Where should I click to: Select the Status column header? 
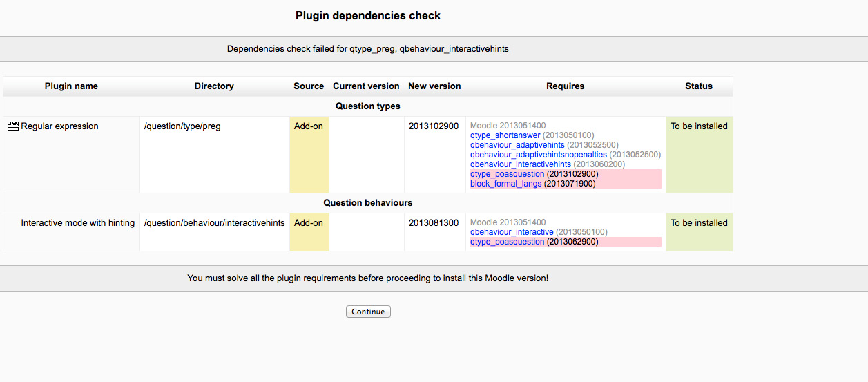pyautogui.click(x=699, y=86)
